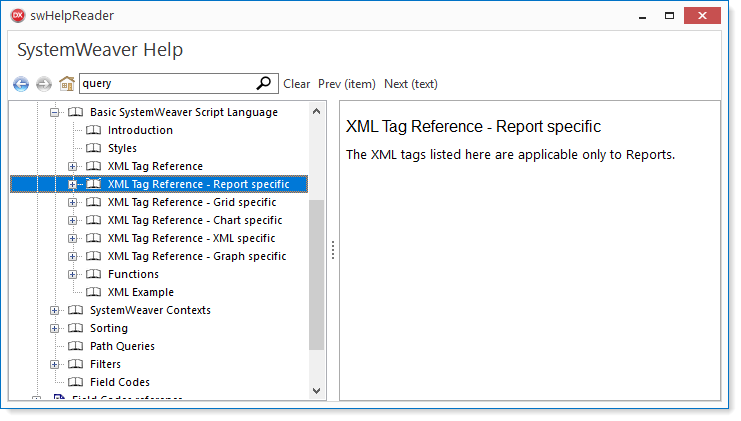Click the book icon next to Styles
The image size is (741, 421).
point(94,148)
